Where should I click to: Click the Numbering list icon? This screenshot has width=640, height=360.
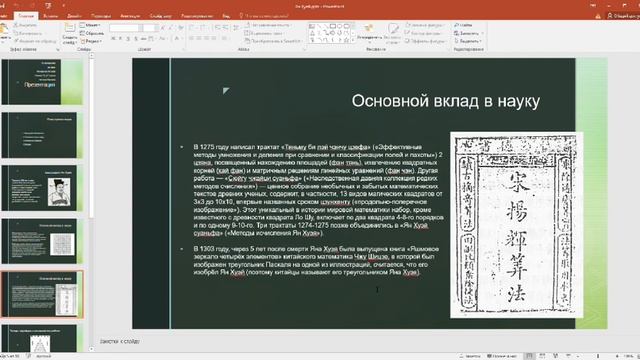tap(203, 28)
